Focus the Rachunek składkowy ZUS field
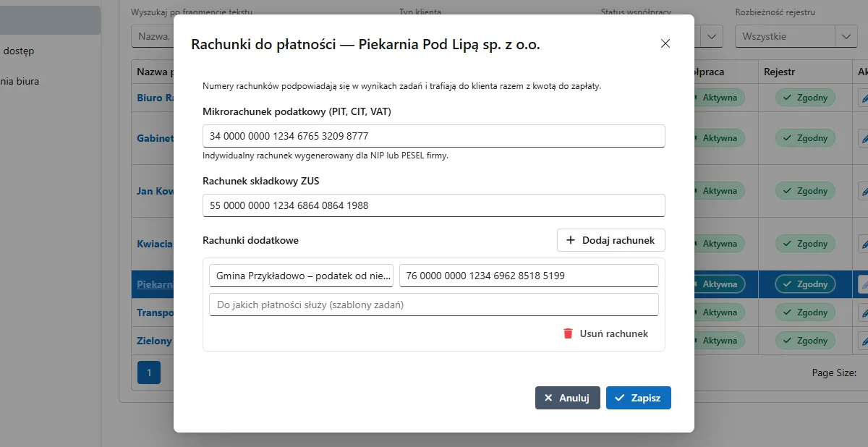The width and height of the screenshot is (868, 447). click(434, 205)
